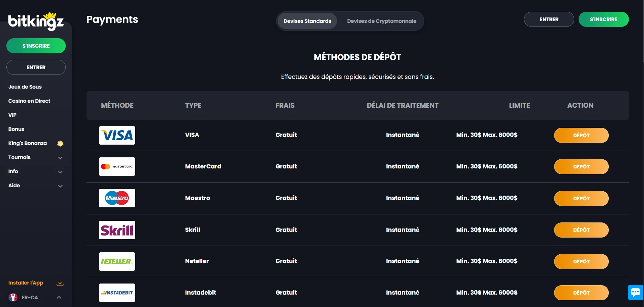Click the TYPE column header
This screenshot has height=307, width=644.
193,105
